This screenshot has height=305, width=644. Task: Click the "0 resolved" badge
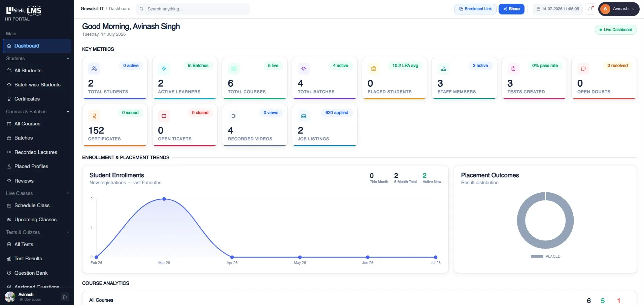pos(617,66)
